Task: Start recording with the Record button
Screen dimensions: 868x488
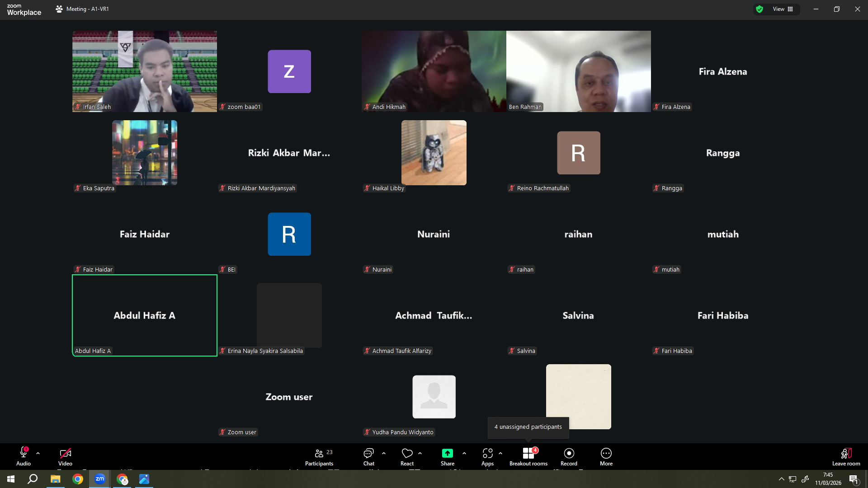Action: click(569, 456)
